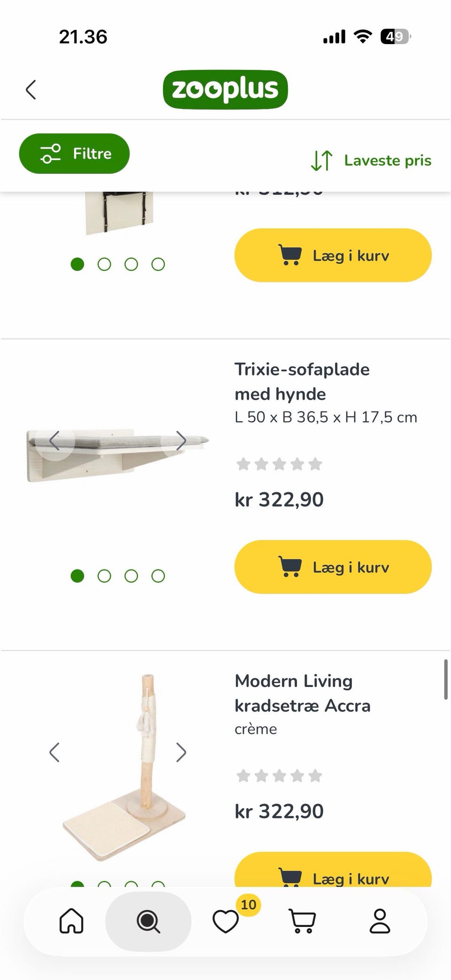The height and width of the screenshot is (980, 451).
Task: Open Modern Living kradsetræ Accra product title
Action: point(303,694)
